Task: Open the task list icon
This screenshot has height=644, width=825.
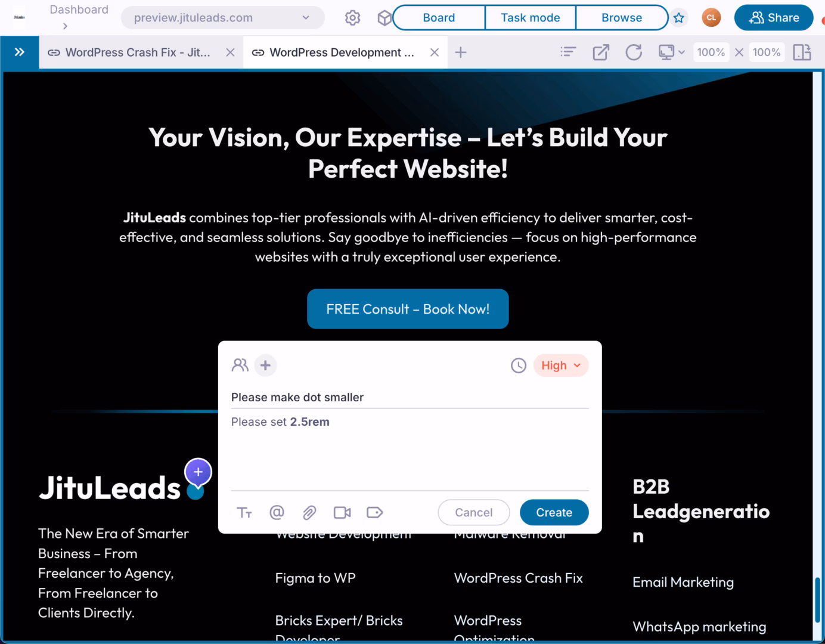Action: tap(568, 52)
